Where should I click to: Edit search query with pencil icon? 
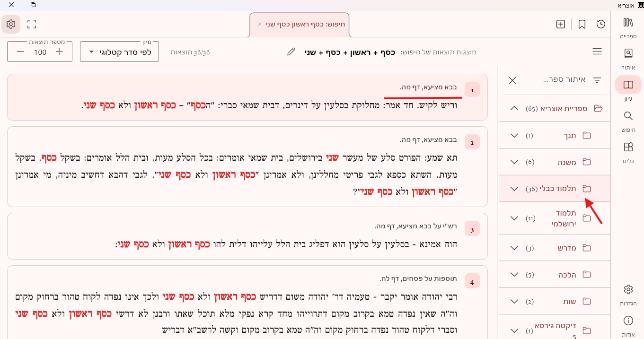click(x=291, y=52)
